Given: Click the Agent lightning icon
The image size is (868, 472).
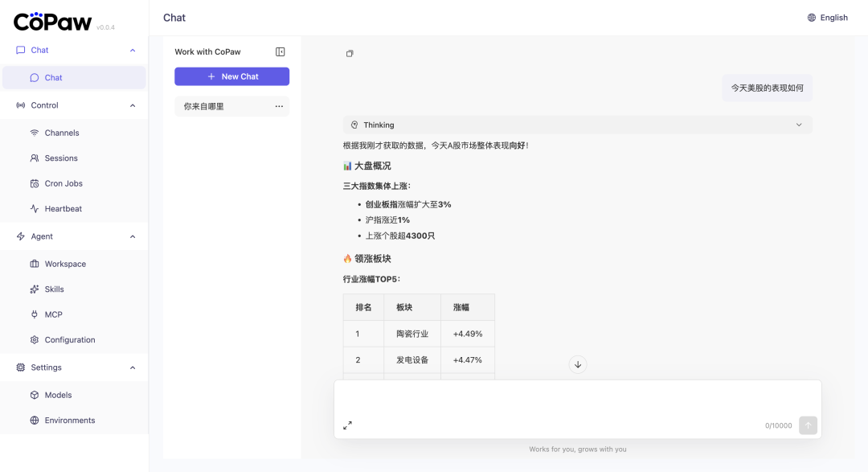Looking at the screenshot, I should pyautogui.click(x=20, y=236).
